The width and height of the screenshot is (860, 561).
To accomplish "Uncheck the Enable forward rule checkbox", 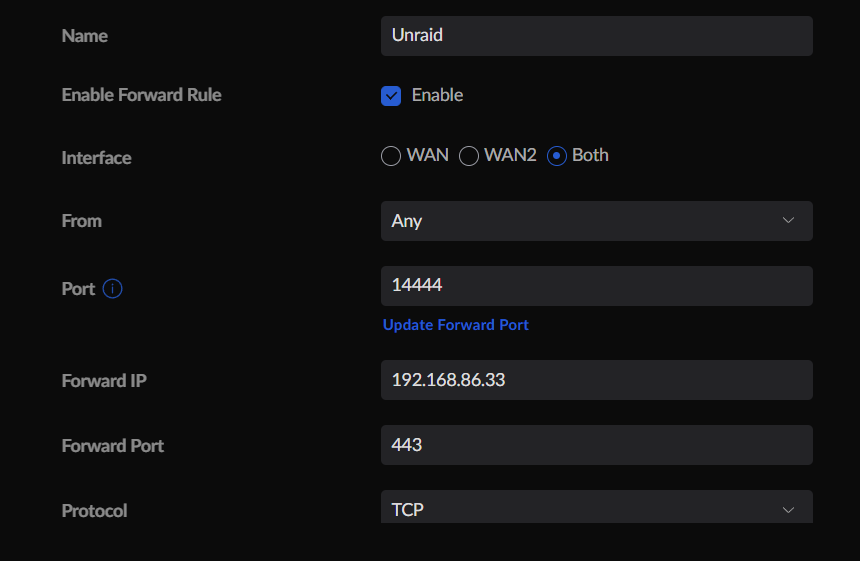I will point(391,96).
